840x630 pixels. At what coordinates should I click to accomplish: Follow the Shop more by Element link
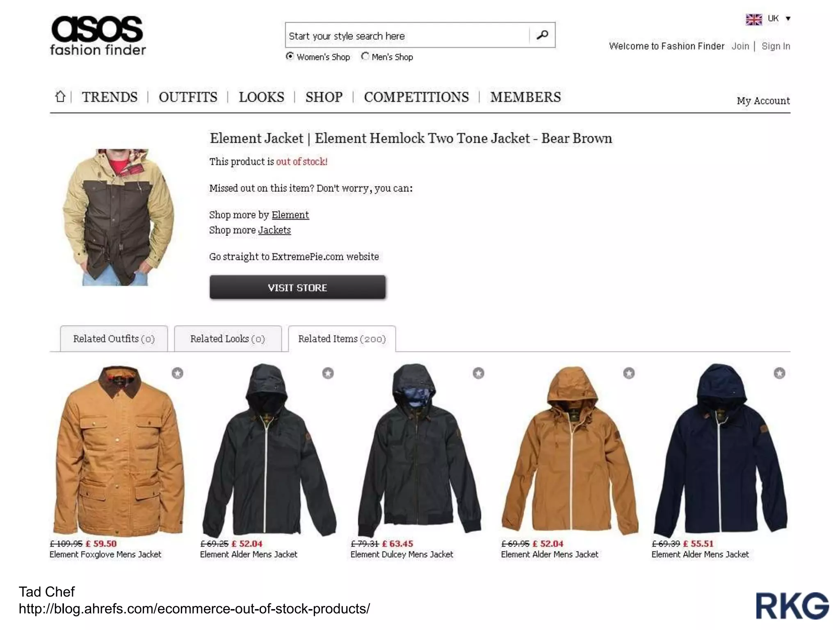290,215
